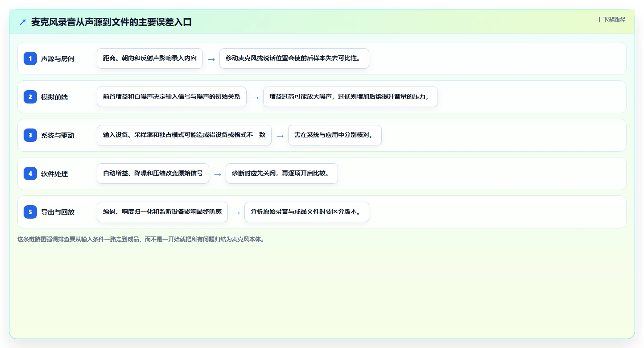Click the box 诊断时应先关闭，再逐项开启比较

coord(282,174)
